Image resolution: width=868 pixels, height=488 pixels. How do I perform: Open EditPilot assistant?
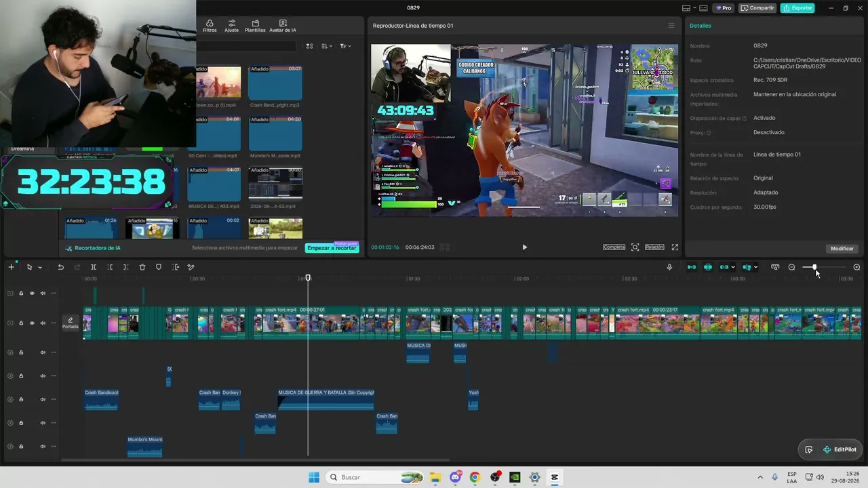point(840,449)
